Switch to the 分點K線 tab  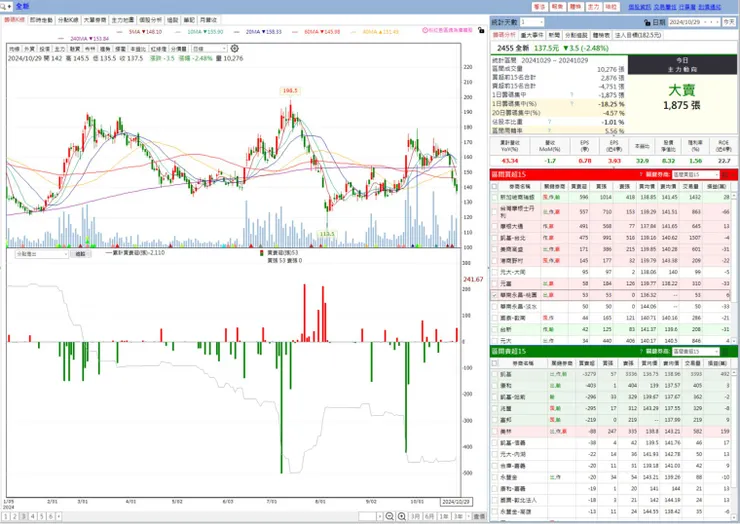tap(68, 20)
